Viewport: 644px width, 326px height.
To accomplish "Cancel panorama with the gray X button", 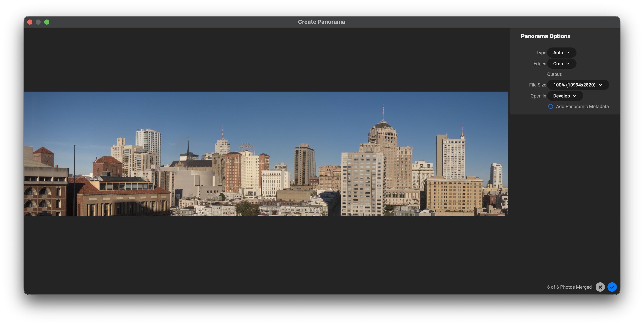I will click(600, 287).
